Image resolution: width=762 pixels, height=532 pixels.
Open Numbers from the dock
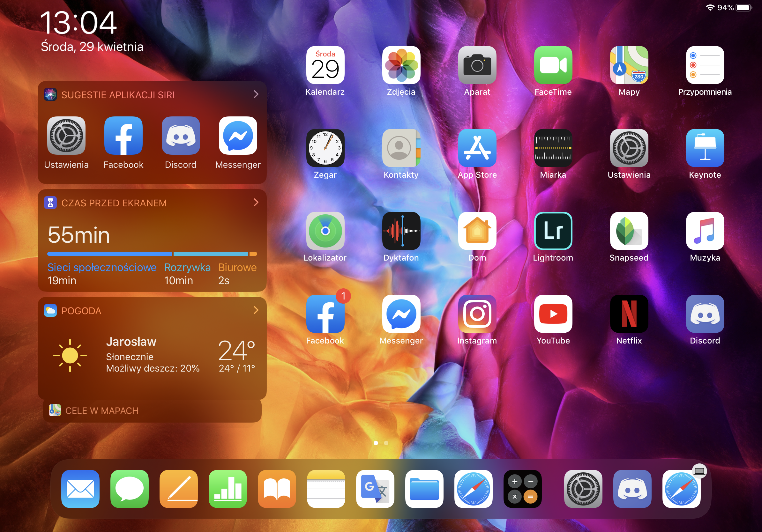pos(228,489)
